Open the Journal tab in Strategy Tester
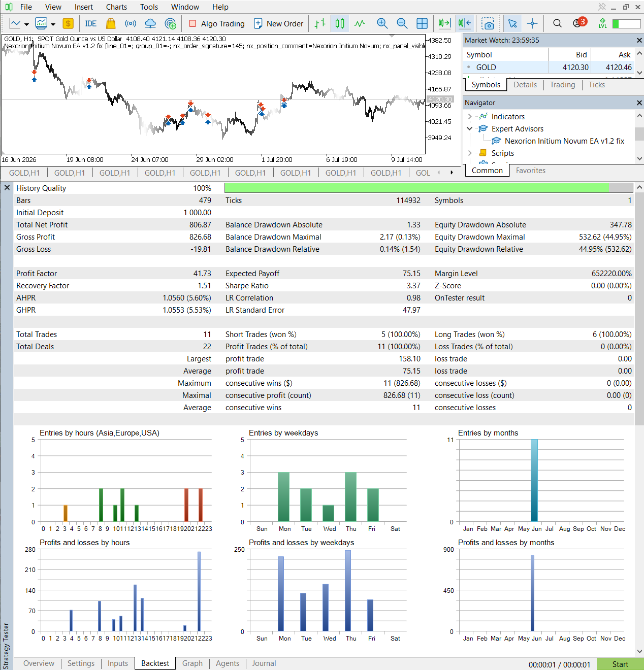Image resolution: width=644 pixels, height=670 pixels. pyautogui.click(x=264, y=663)
